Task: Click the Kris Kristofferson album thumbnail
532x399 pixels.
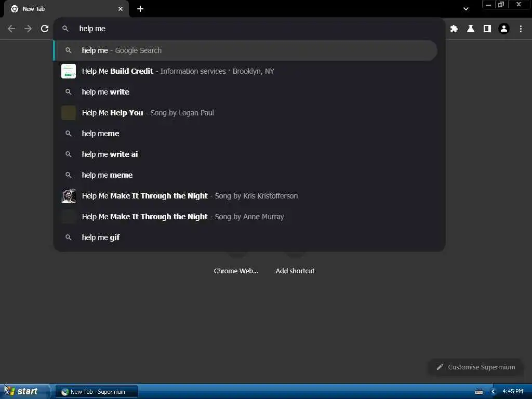Action: point(69,196)
